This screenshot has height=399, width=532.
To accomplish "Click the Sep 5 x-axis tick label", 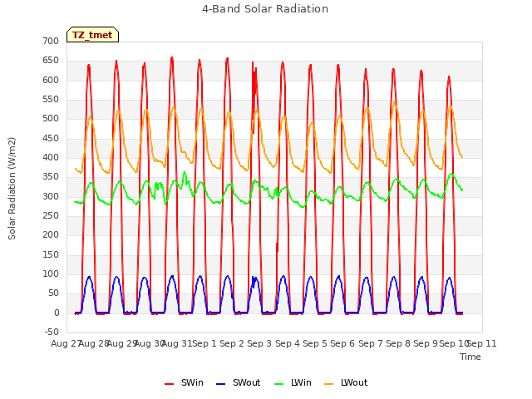I will (x=315, y=343).
